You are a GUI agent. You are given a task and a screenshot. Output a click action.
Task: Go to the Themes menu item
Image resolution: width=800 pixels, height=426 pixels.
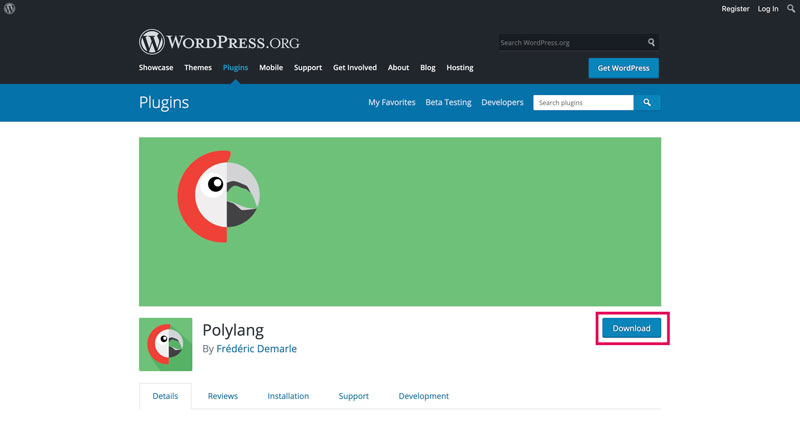198,68
